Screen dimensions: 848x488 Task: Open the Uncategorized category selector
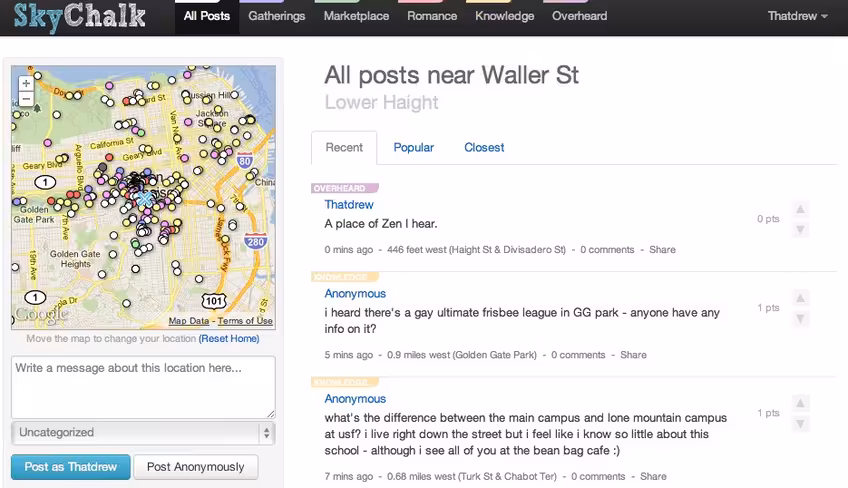(x=143, y=433)
